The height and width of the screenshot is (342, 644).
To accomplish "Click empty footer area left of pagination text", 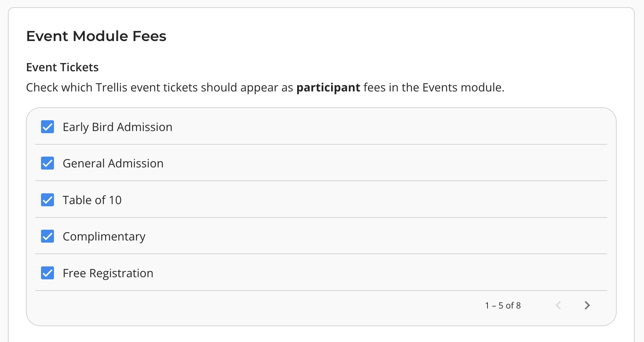I will (252, 306).
